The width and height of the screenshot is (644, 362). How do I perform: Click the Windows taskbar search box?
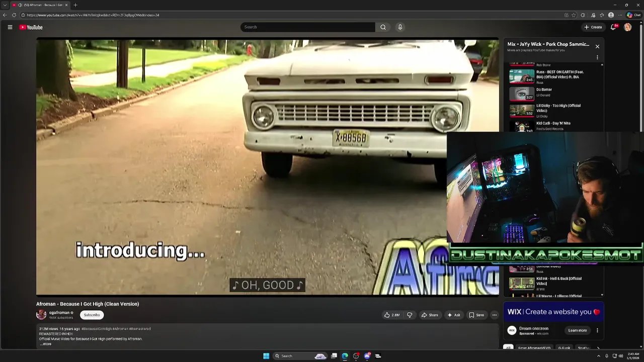click(x=300, y=356)
